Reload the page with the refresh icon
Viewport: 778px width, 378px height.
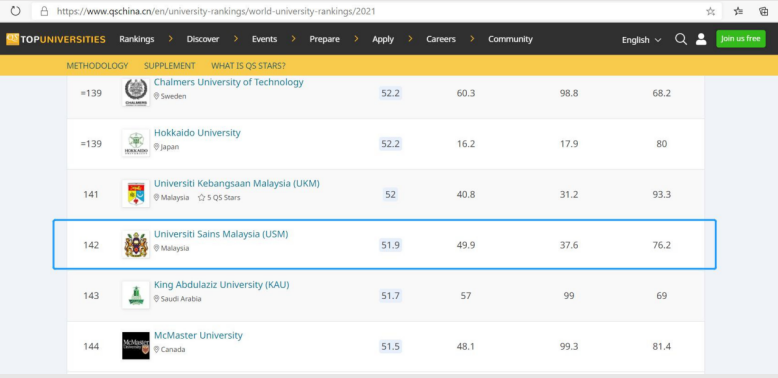(x=15, y=11)
